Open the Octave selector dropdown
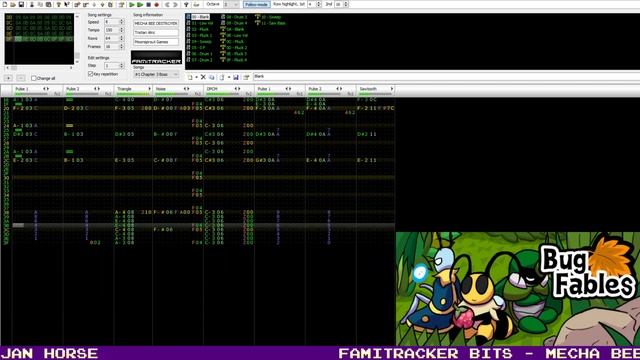 tap(231, 4)
